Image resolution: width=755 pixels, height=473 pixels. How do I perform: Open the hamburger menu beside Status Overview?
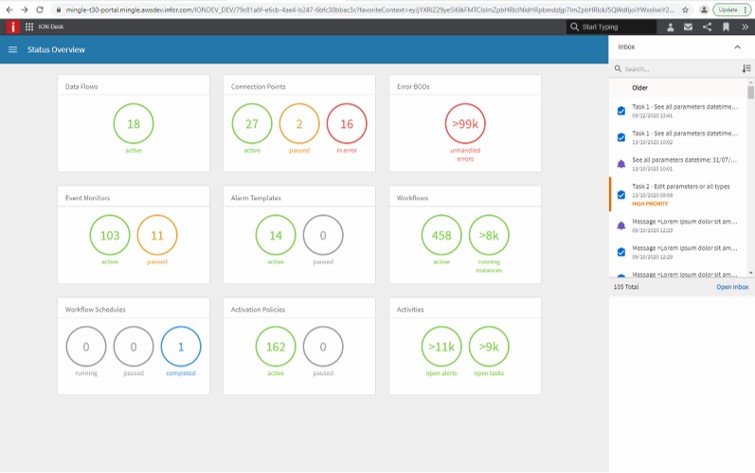(x=13, y=49)
